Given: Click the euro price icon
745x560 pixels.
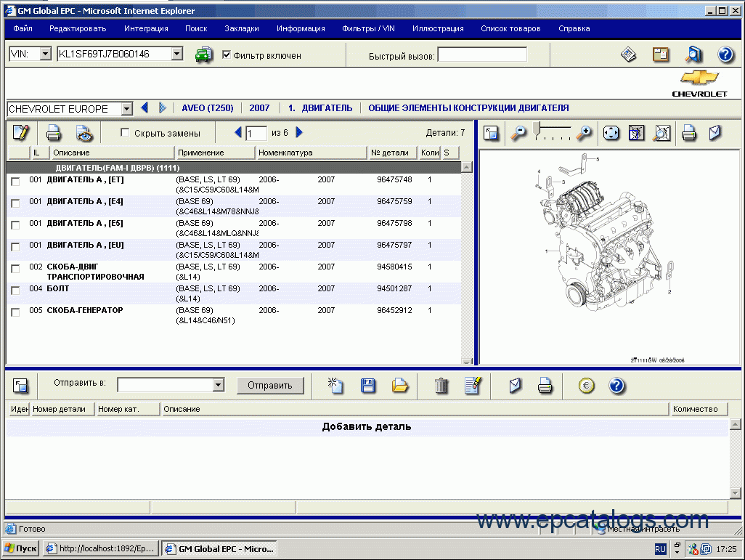Looking at the screenshot, I should click(x=586, y=386).
